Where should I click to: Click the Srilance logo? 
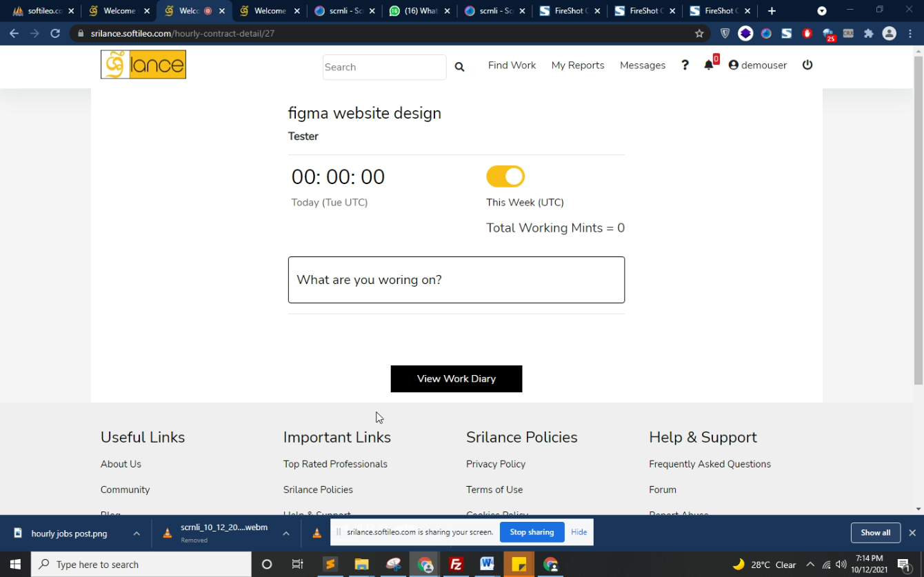pyautogui.click(x=143, y=65)
